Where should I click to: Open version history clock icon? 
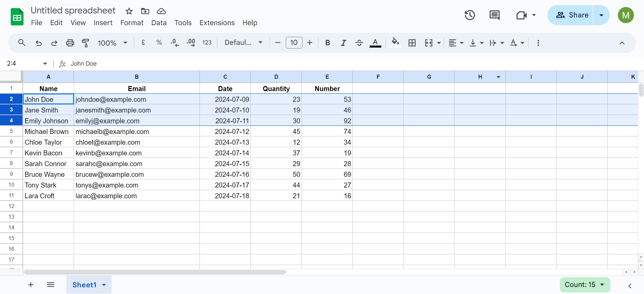click(x=470, y=15)
